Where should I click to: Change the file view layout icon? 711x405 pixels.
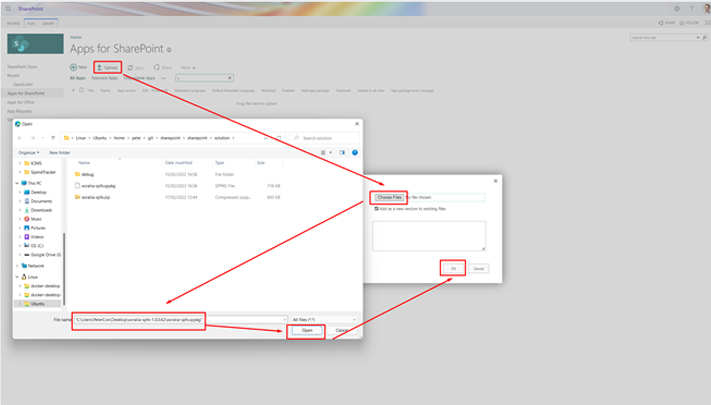tap(323, 153)
